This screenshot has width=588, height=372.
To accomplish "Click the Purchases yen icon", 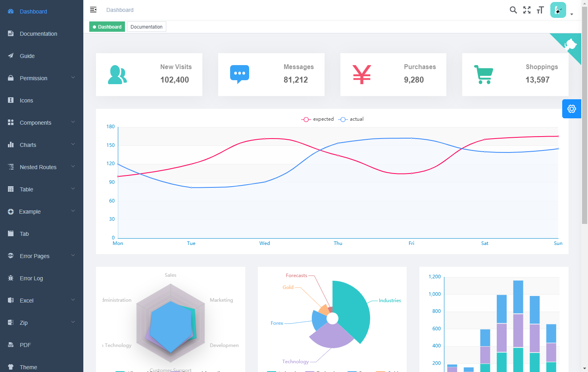I will tap(361, 75).
